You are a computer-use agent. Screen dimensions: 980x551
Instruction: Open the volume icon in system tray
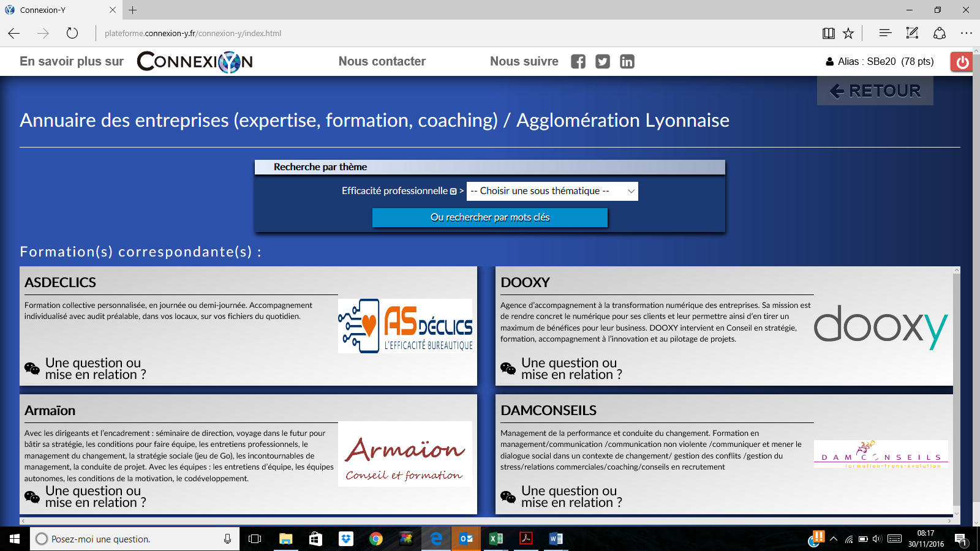click(x=877, y=539)
